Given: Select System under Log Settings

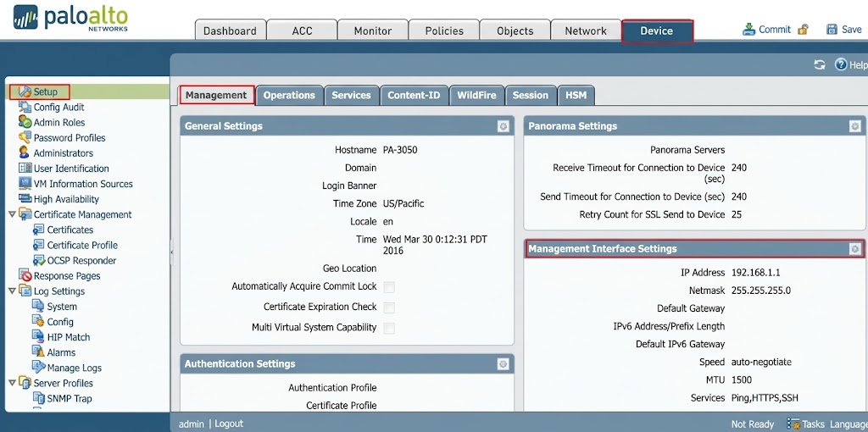Looking at the screenshot, I should 62,307.
